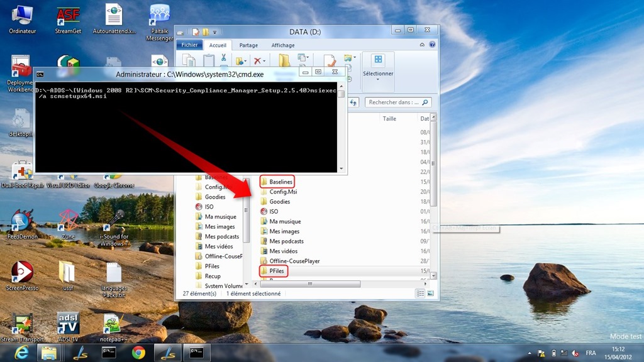Click the Action Center flag tray icon
Image resolution: width=644 pixels, height=362 pixels.
click(x=541, y=353)
